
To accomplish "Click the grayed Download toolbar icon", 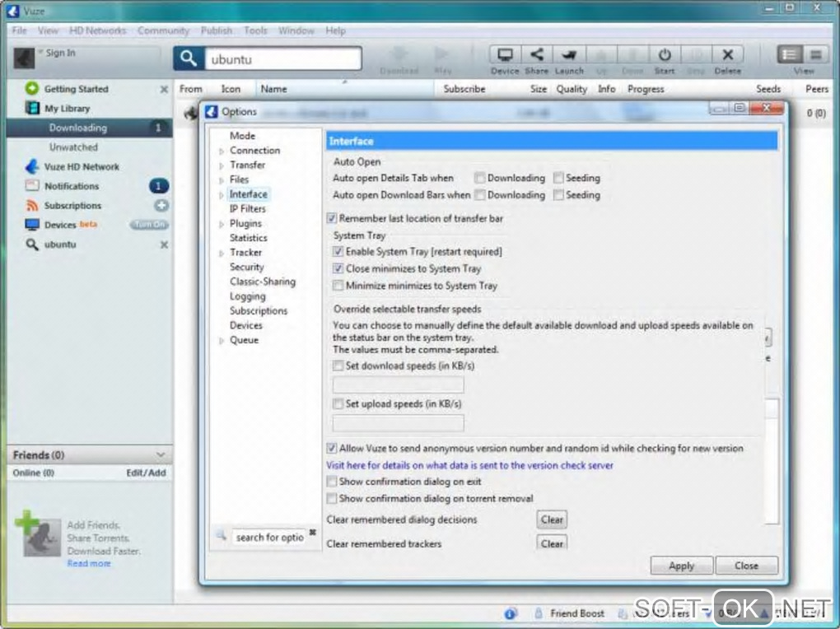I will [x=399, y=54].
